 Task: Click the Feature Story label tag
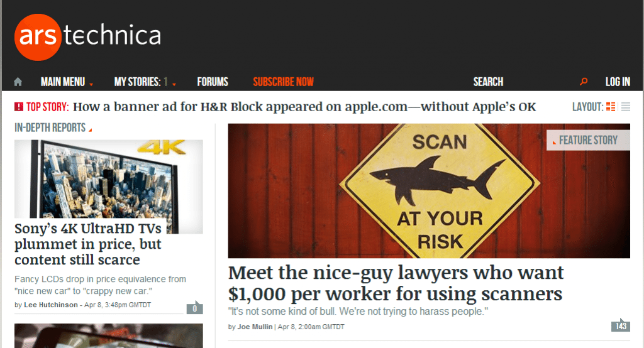(x=588, y=140)
